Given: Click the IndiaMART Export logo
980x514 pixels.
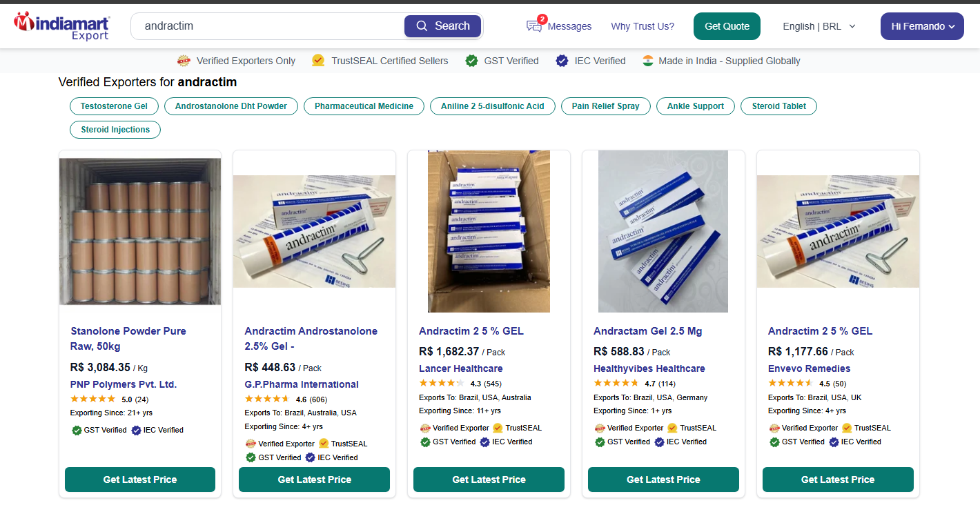Looking at the screenshot, I should pos(62,26).
